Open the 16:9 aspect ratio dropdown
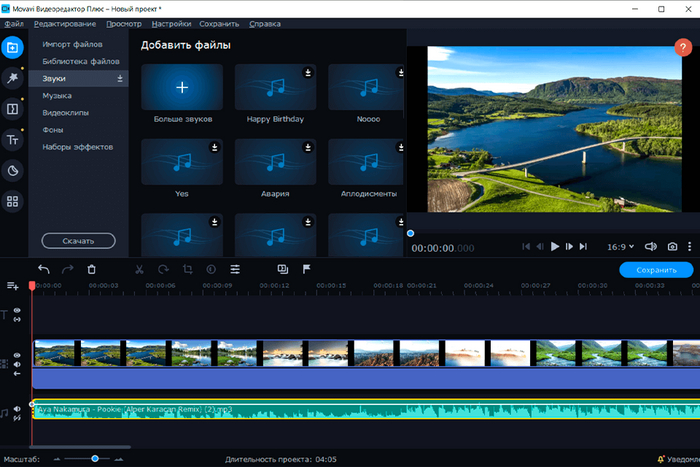Viewport: 700px width, 467px height. pos(622,246)
